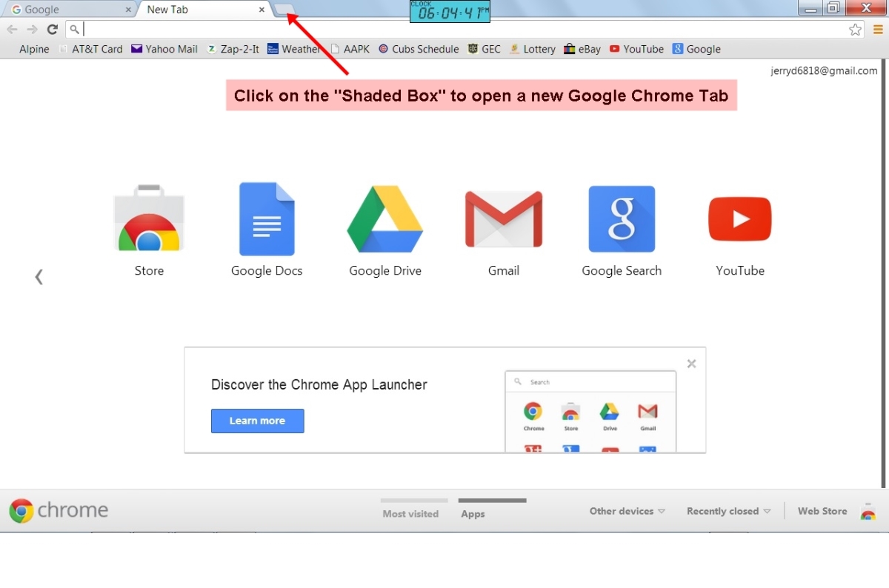The width and height of the screenshot is (889, 588).
Task: Show the previous page of apps
Action: (39, 277)
